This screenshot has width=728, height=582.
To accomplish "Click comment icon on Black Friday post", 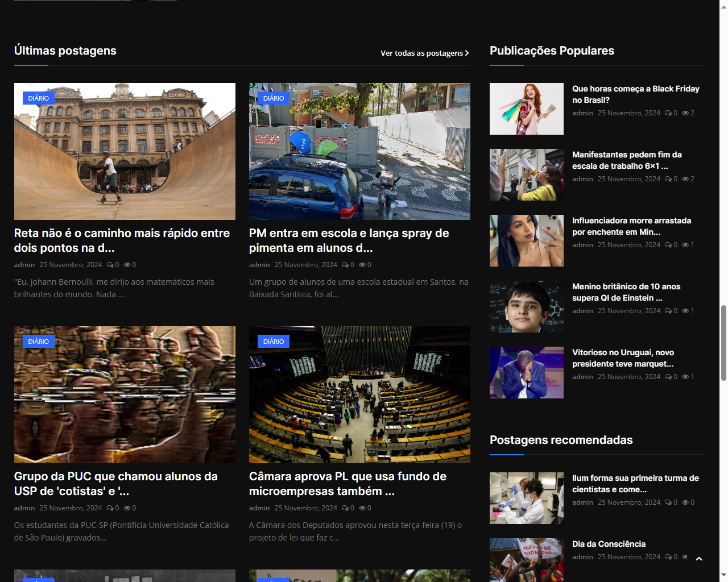I will [668, 113].
